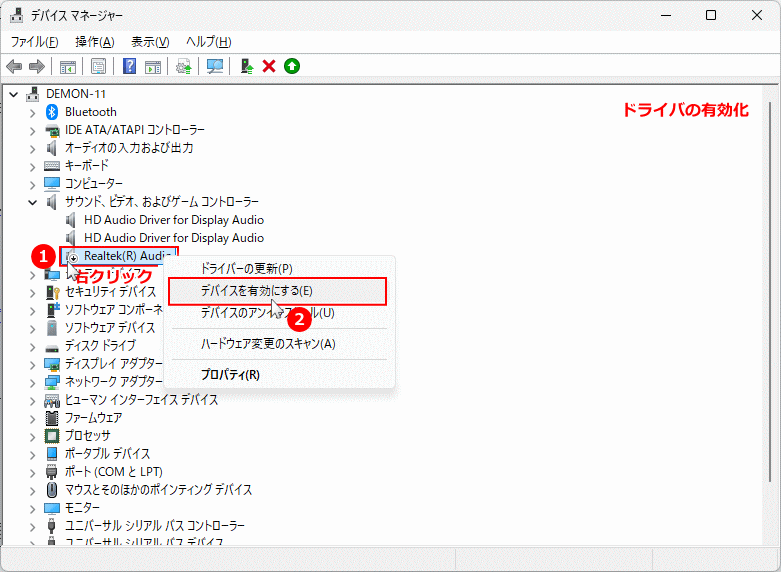Click the green Enable device arrow icon

292,66
